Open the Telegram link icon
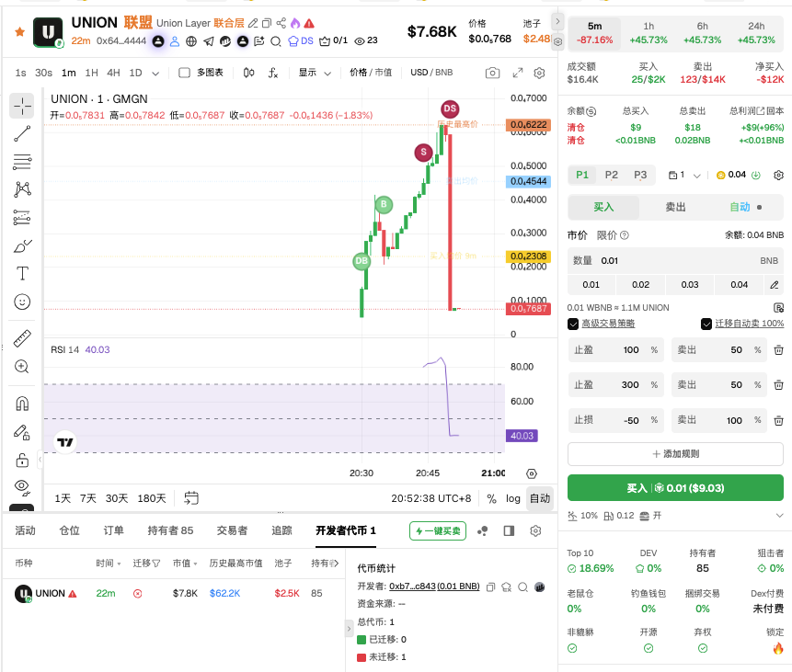The width and height of the screenshot is (792, 672). click(x=208, y=41)
